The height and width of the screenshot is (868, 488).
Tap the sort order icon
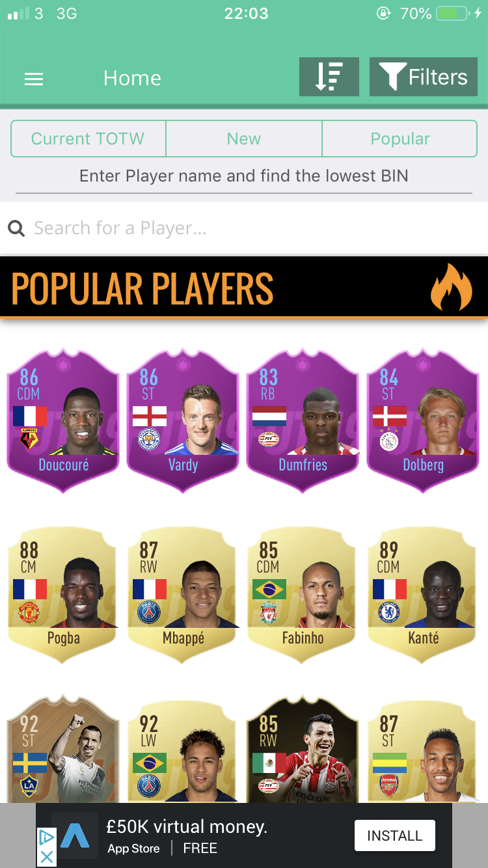329,77
